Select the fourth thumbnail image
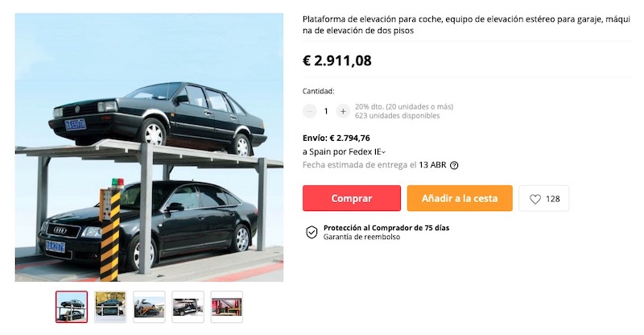Image resolution: width=644 pixels, height=335 pixels. [188, 307]
